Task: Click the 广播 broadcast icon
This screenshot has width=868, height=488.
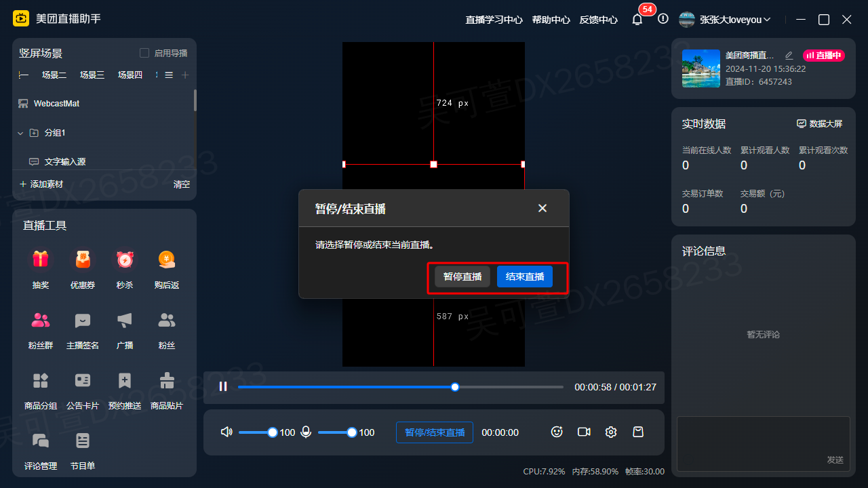Action: [125, 321]
